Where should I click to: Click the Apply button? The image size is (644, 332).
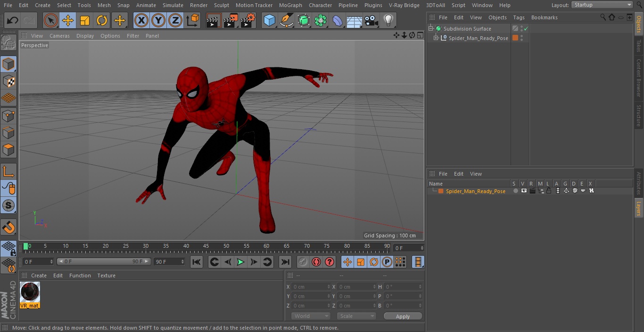[403, 316]
